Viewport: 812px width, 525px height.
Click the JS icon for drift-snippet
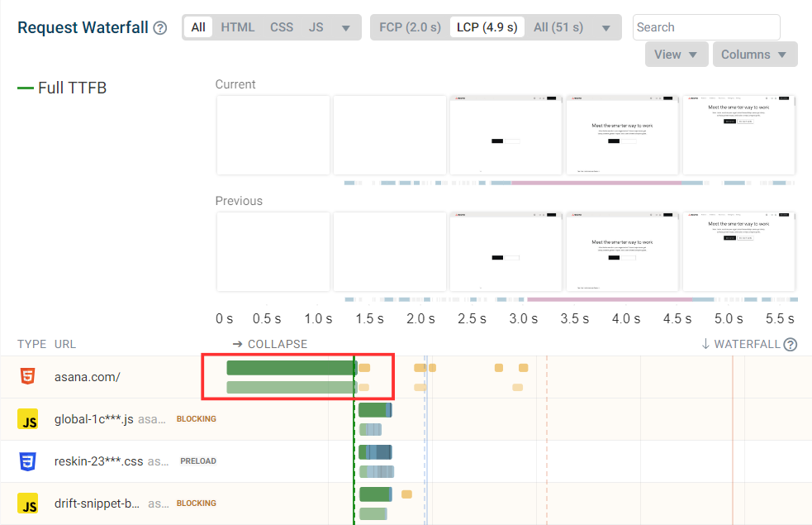click(28, 504)
